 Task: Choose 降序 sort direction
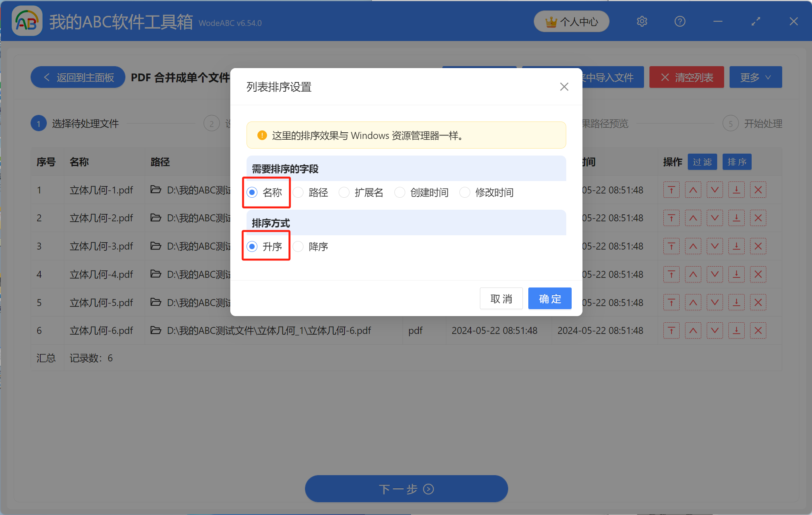pyautogui.click(x=298, y=246)
